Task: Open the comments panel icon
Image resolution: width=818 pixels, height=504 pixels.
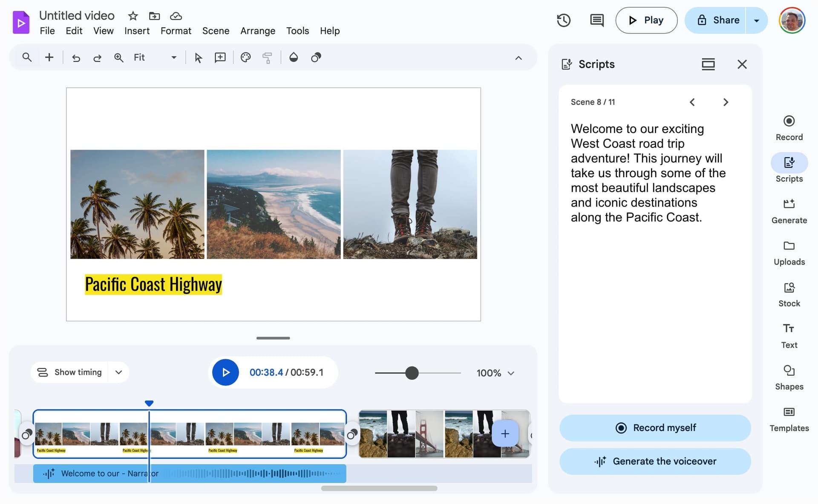Action: pyautogui.click(x=596, y=20)
